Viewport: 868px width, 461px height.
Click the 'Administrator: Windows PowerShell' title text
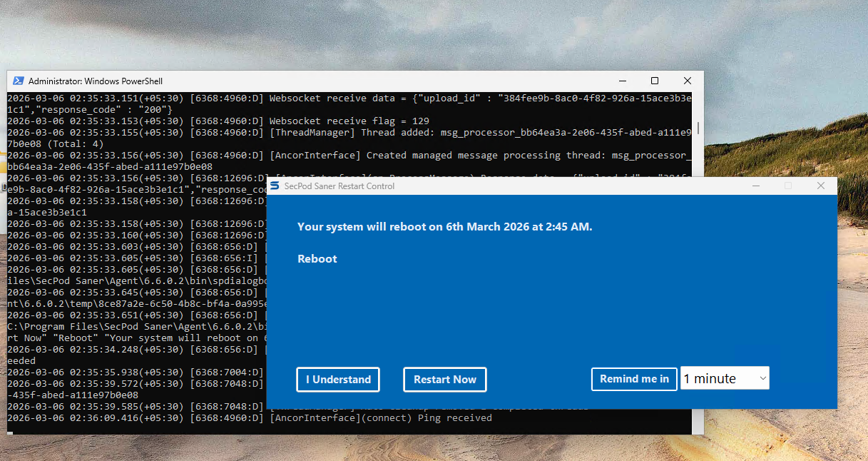pyautogui.click(x=96, y=81)
